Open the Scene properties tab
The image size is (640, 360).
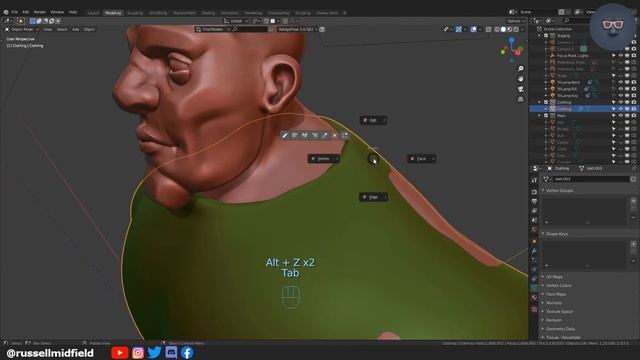tap(534, 220)
